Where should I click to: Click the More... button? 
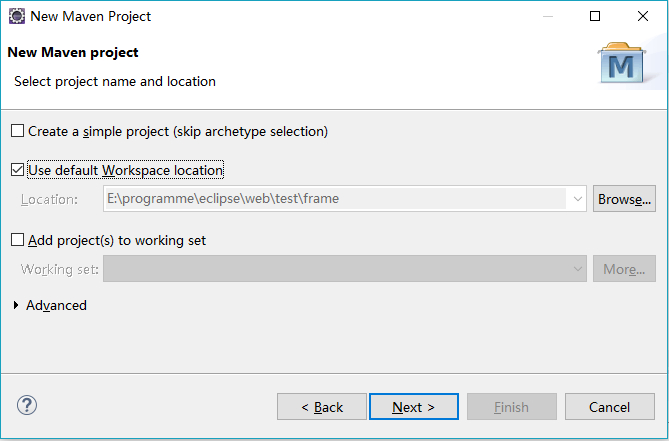[x=624, y=269]
